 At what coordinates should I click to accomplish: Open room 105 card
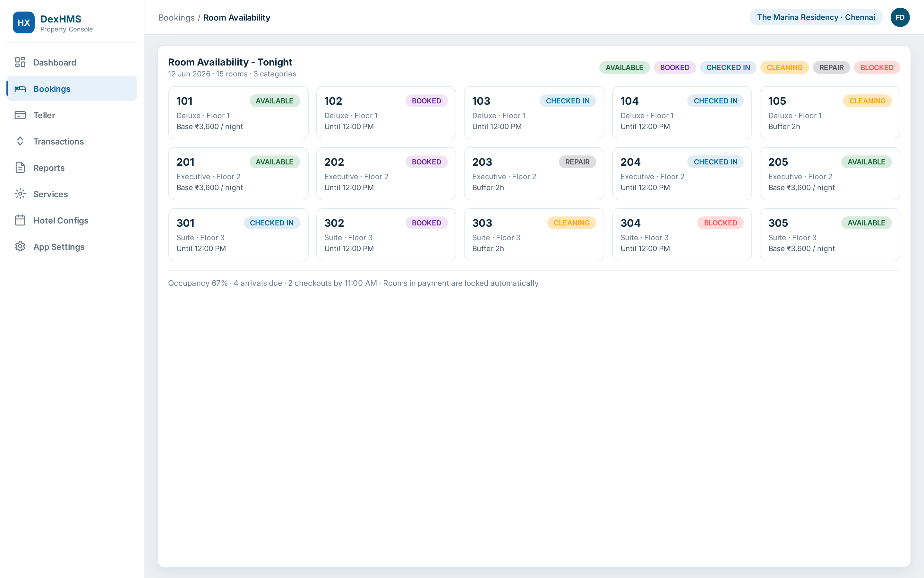point(830,113)
